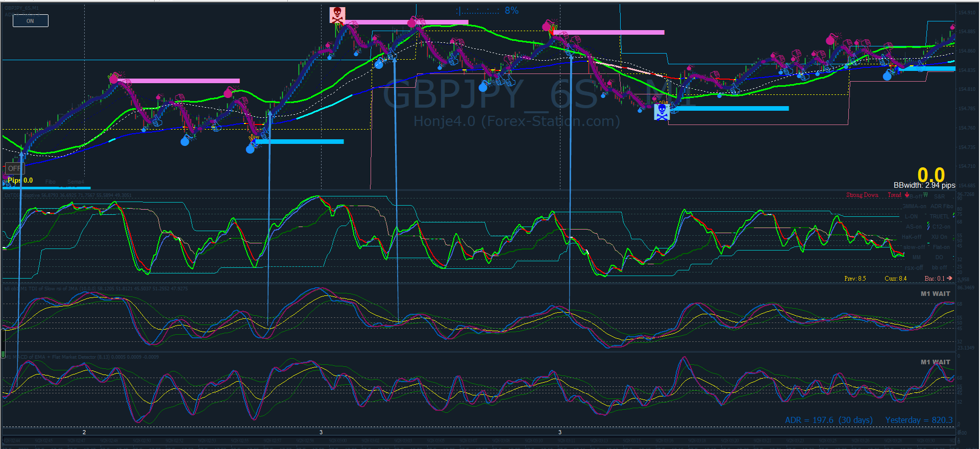Viewport: 980px width, 449px height.
Task: Toggle the Flat-on switch
Action: 941,247
